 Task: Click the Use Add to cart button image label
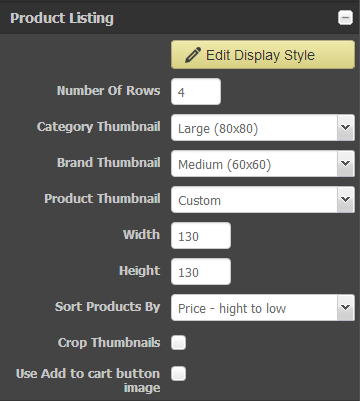point(88,380)
